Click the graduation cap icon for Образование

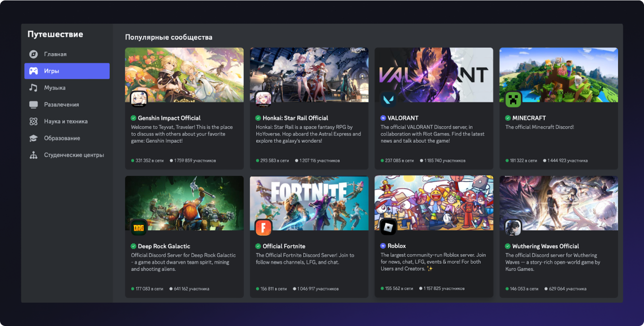pyautogui.click(x=33, y=138)
